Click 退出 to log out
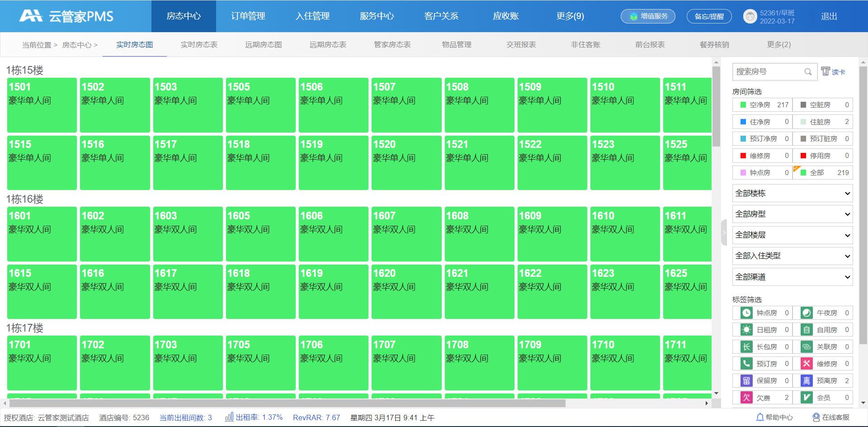This screenshot has height=427, width=868. pyautogui.click(x=829, y=17)
